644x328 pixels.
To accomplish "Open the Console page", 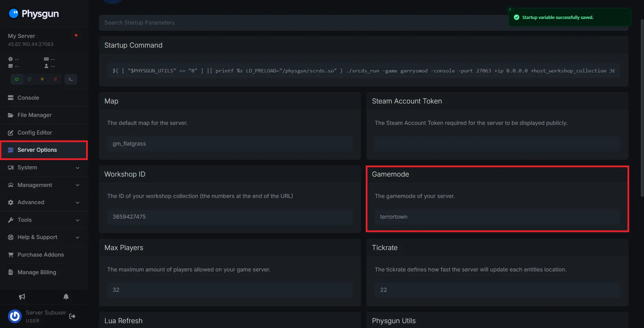I will click(x=28, y=98).
